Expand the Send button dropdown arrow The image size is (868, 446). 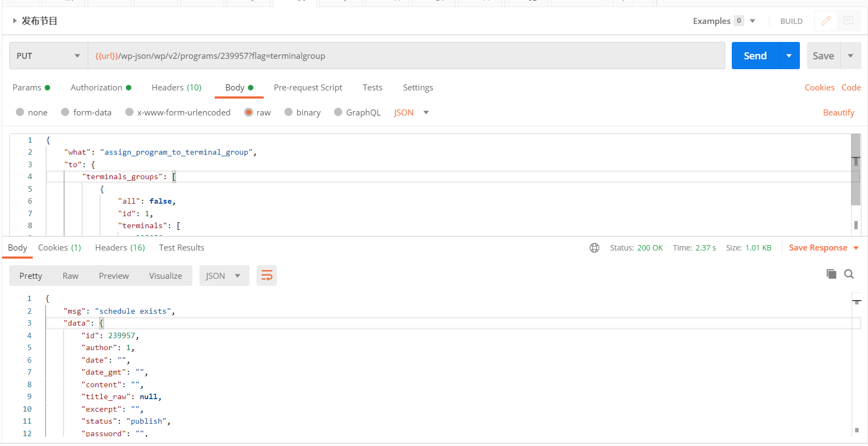(789, 56)
